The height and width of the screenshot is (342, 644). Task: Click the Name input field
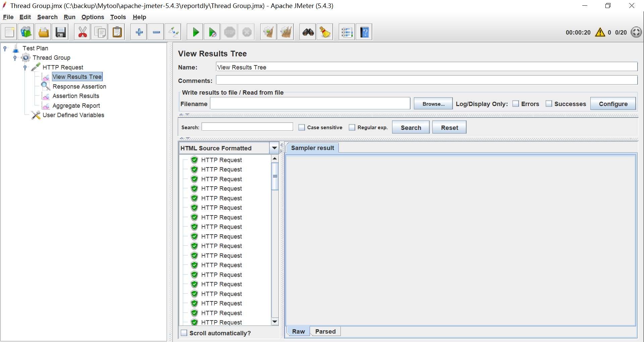click(427, 67)
